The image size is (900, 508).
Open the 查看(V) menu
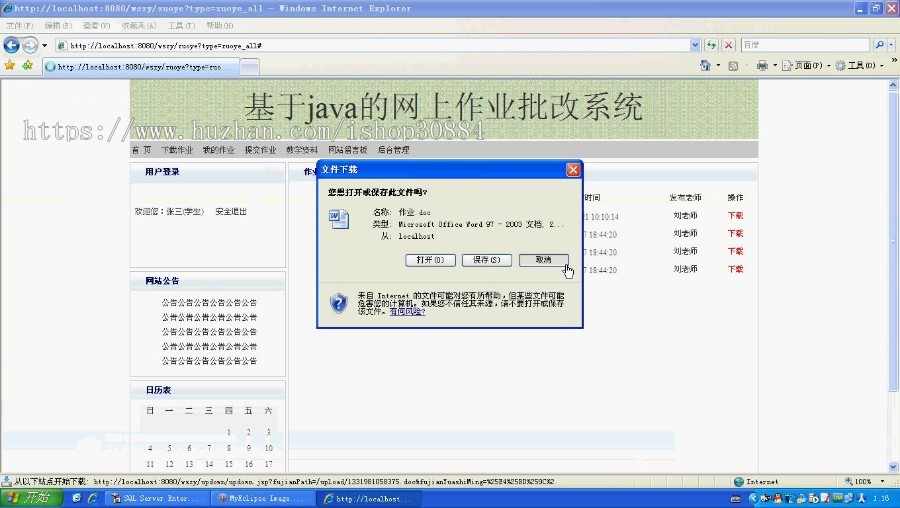96,26
